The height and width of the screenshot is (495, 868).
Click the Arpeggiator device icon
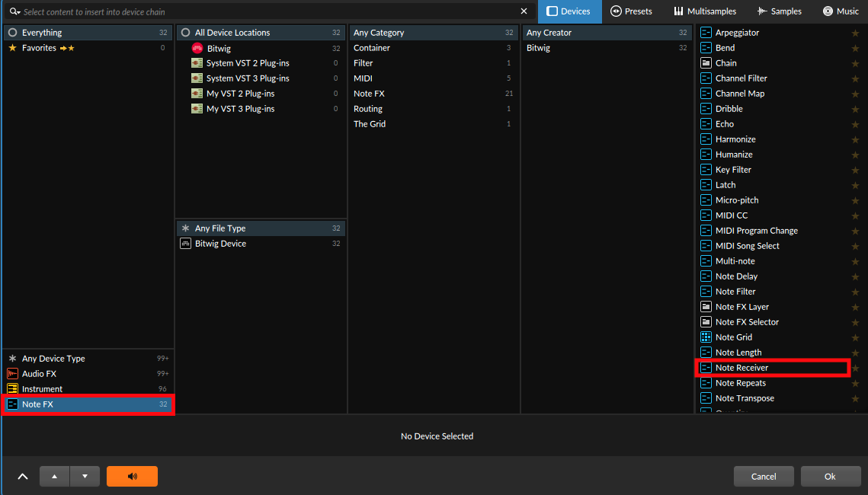[706, 33]
